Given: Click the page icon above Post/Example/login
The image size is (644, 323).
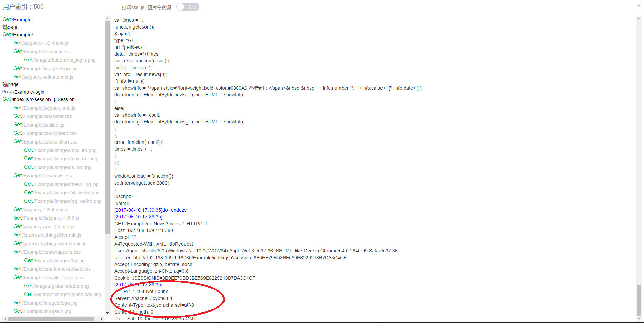Looking at the screenshot, I should coord(5,84).
